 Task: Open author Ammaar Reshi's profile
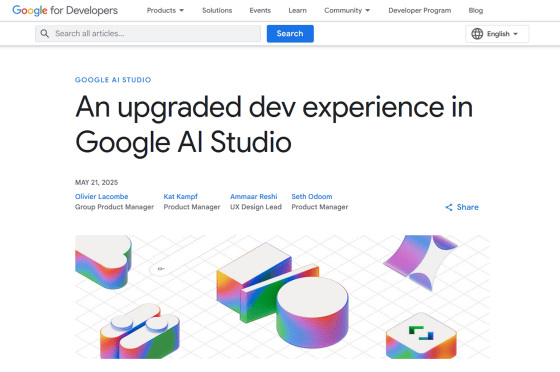254,197
